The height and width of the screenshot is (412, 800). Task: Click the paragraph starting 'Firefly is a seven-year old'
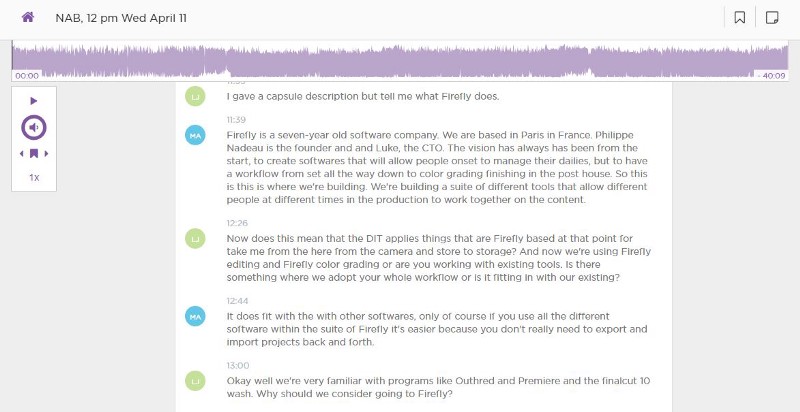tap(437, 167)
